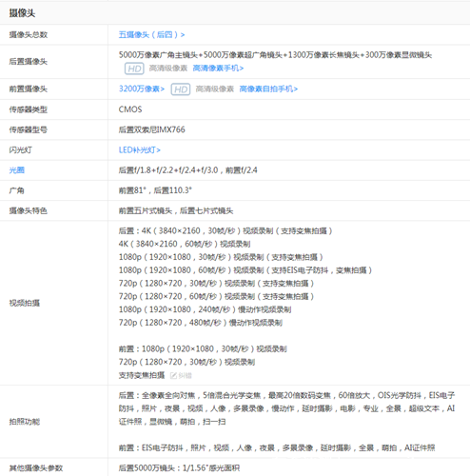Click the 高清级像素 label in rear camera row
This screenshot has height=476, width=470.
point(168,69)
